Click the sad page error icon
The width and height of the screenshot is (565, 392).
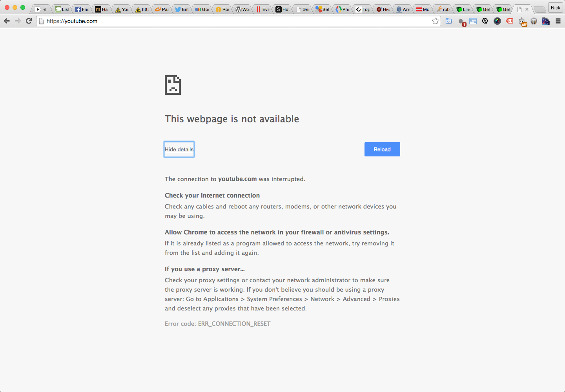[173, 85]
